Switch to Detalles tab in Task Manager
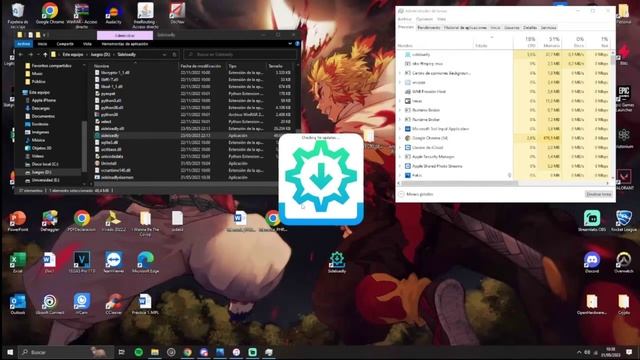 coord(530,28)
